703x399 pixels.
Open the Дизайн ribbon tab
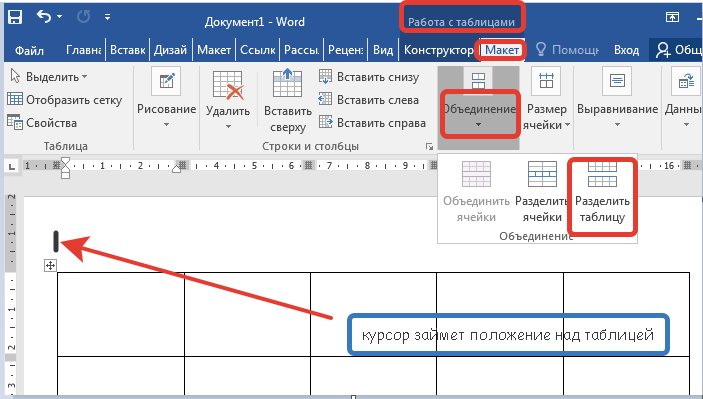pos(170,50)
